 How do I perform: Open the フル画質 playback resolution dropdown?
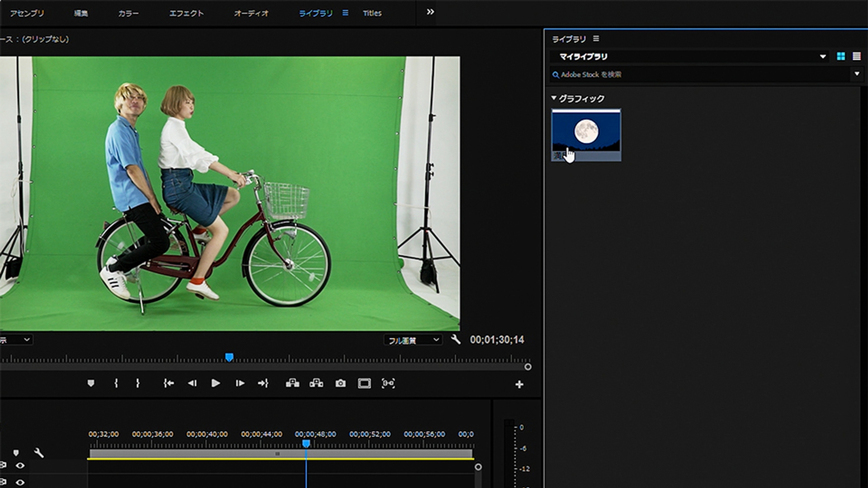tap(413, 340)
